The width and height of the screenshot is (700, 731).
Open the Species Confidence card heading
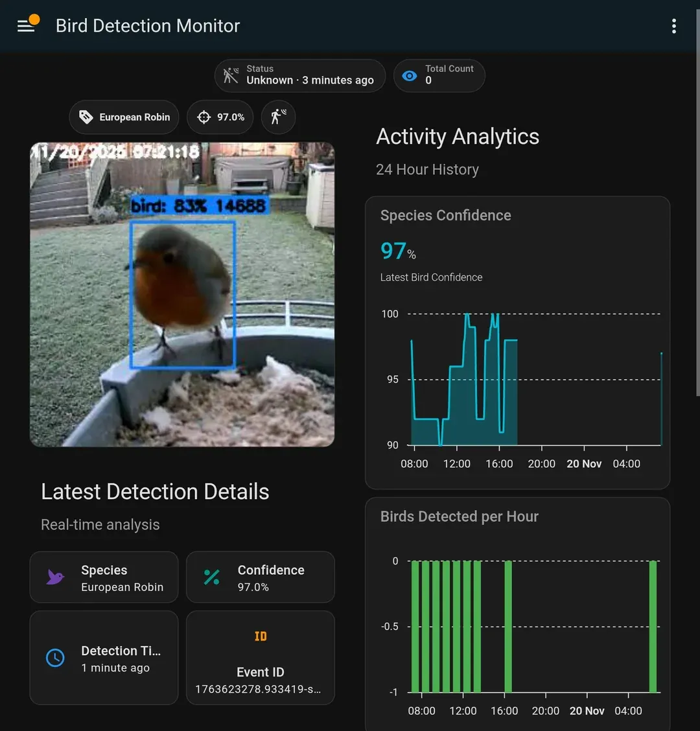tap(446, 216)
